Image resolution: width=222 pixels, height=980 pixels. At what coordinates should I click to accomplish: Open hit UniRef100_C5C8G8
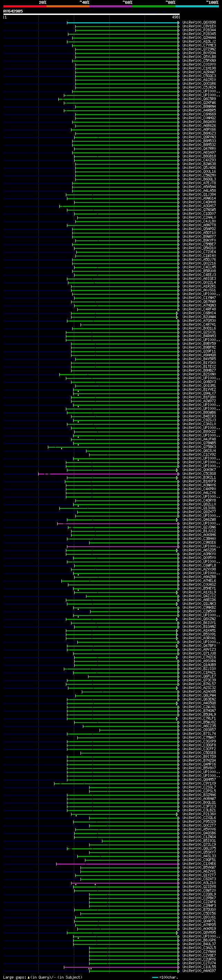click(x=199, y=473)
